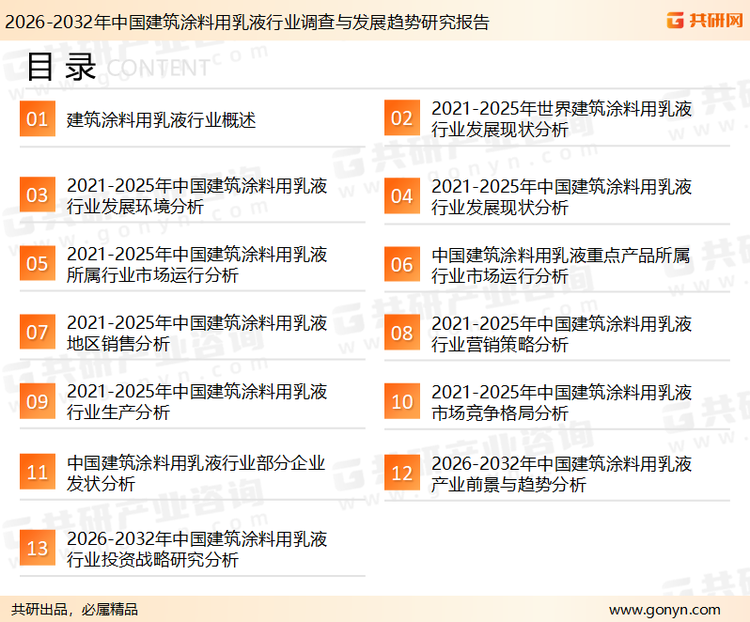Screen dimensions: 750x622
Task: Open the www.gonyn.com footer link
Action: (x=665, y=610)
